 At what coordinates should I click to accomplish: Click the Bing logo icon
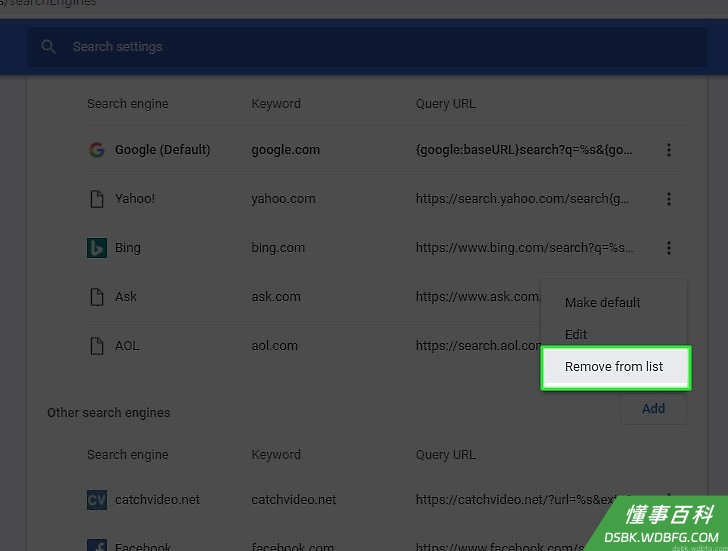coord(97,248)
